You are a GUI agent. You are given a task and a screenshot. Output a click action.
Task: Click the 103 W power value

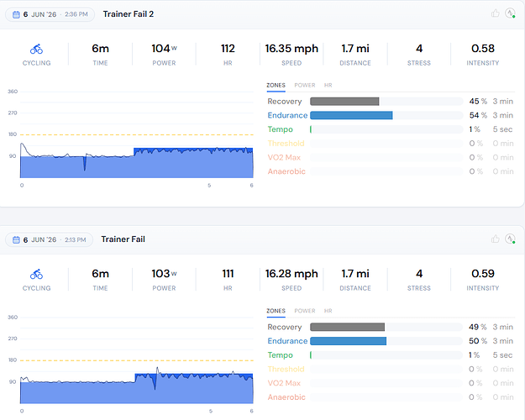(x=164, y=274)
